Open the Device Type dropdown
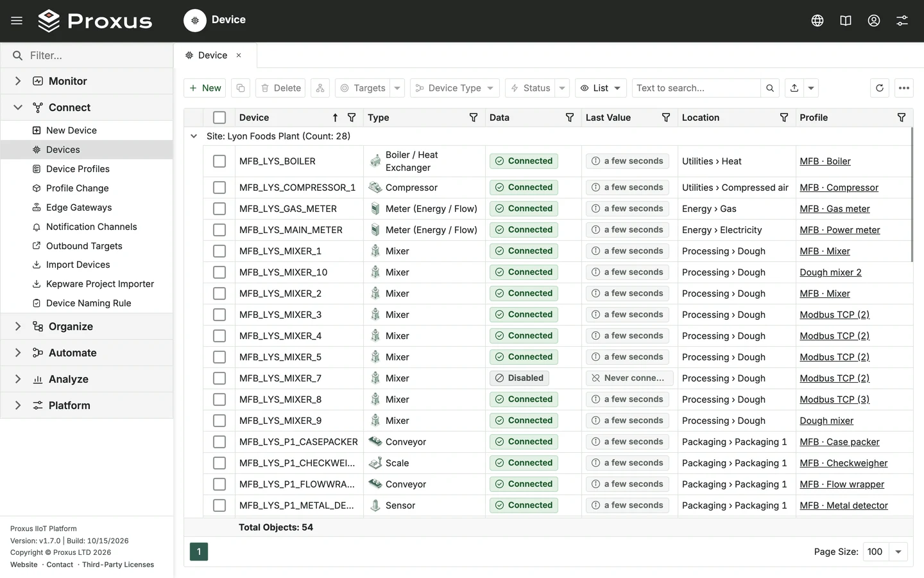 tap(455, 88)
